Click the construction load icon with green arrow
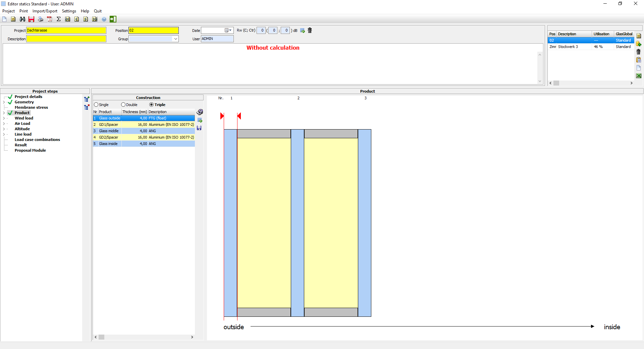The width and height of the screenshot is (644, 349). click(200, 120)
